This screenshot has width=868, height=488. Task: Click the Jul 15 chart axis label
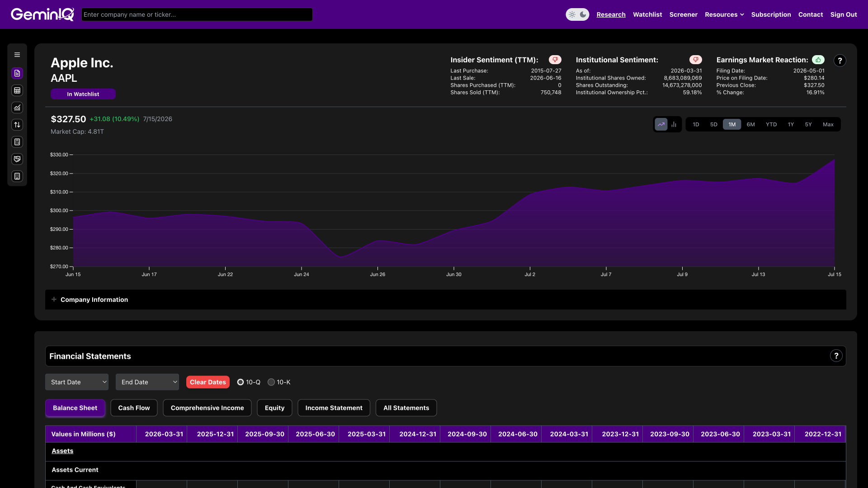coord(835,274)
